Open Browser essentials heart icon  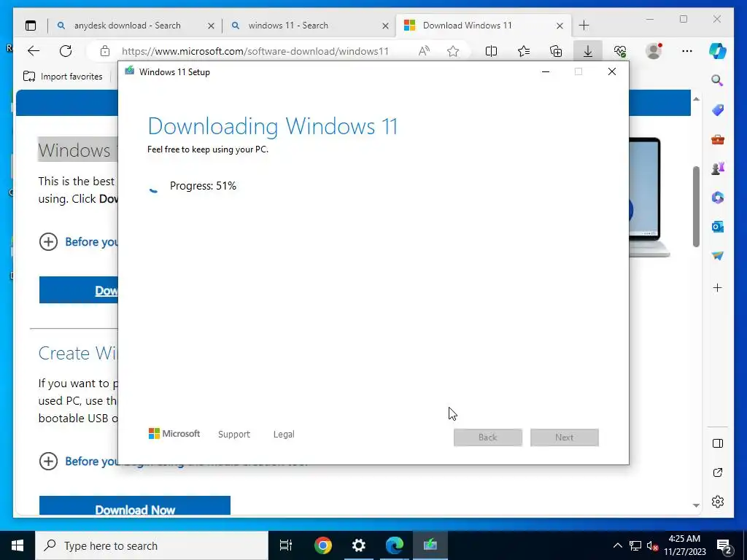coord(620,51)
